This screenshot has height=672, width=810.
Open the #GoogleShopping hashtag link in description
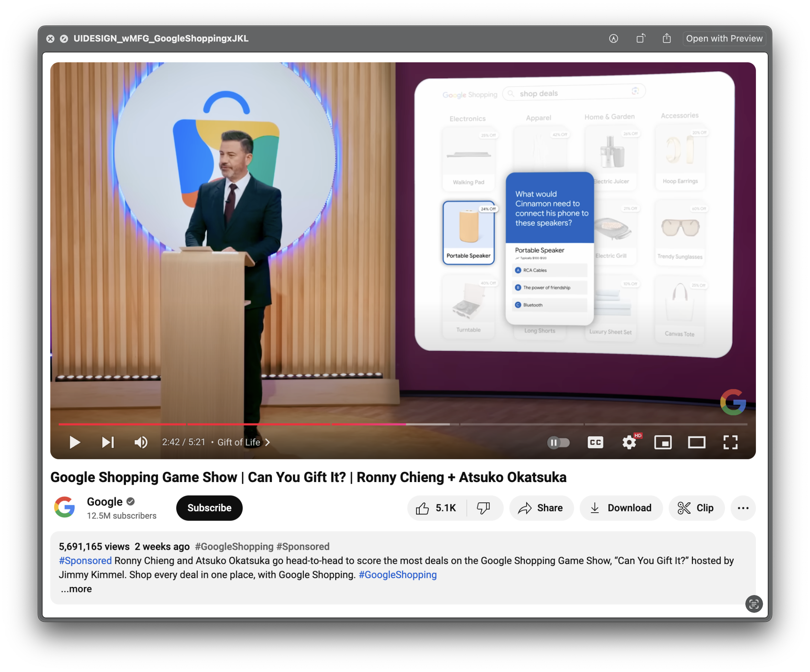tap(397, 574)
